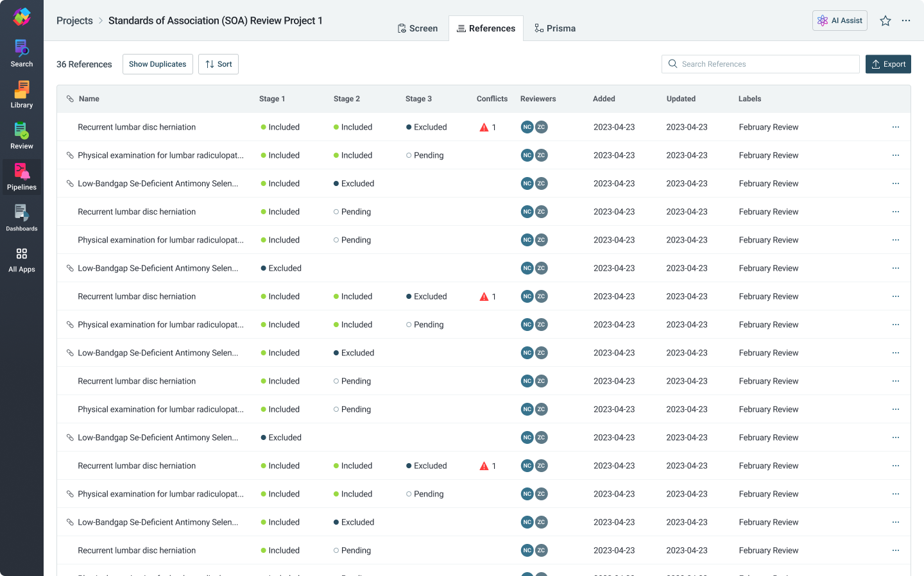924x576 pixels.
Task: Open the topmost 'Recurrent lumbar disc herniation' reference
Action: click(137, 127)
